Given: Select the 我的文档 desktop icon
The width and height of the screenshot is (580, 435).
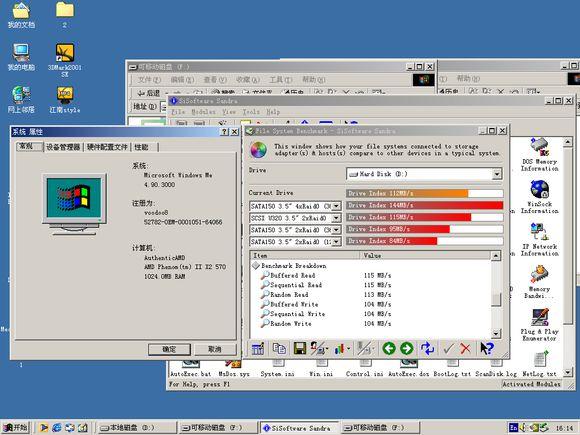Looking at the screenshot, I should pyautogui.click(x=21, y=15).
